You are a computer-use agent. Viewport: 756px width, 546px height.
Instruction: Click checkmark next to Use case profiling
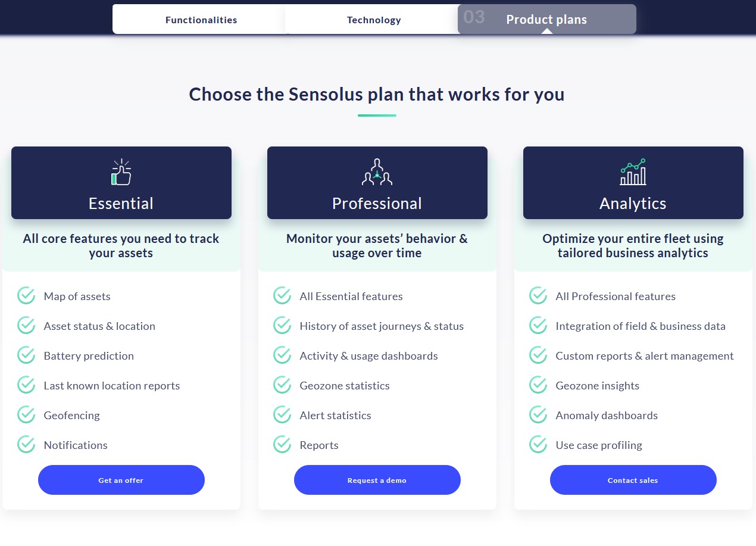click(x=538, y=445)
